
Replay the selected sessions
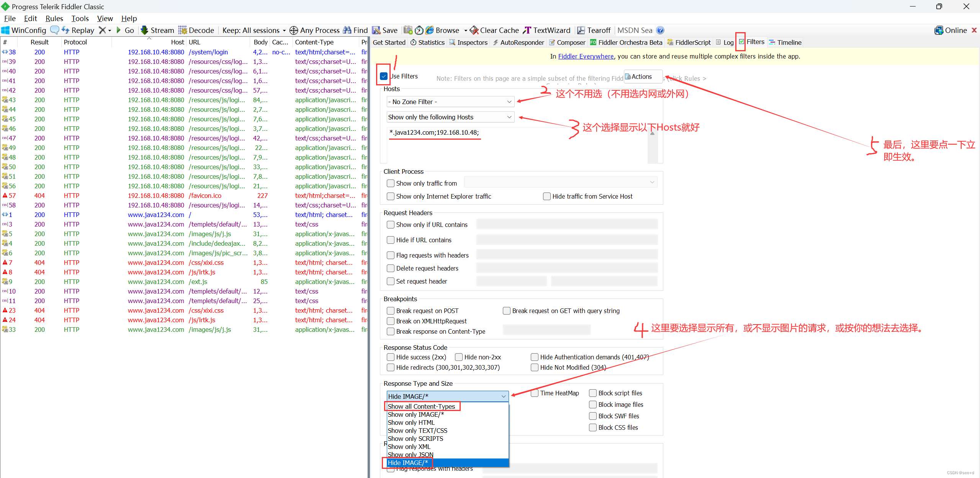(78, 30)
